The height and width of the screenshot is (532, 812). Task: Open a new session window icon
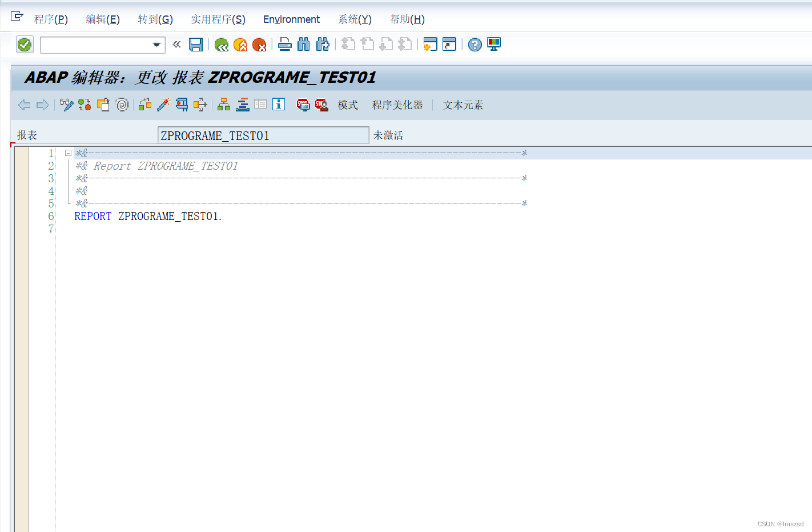click(x=430, y=44)
